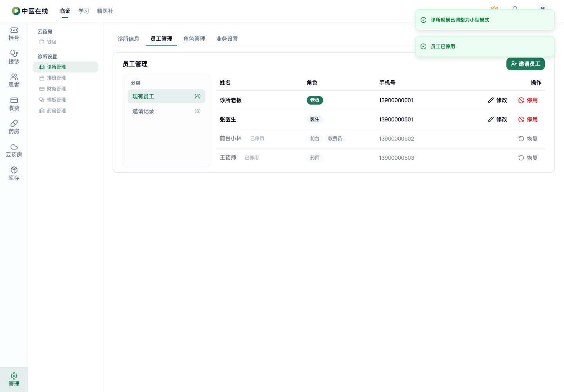
Task: Click the 诊所规模已调整为小型模式 notification
Action: (485, 20)
